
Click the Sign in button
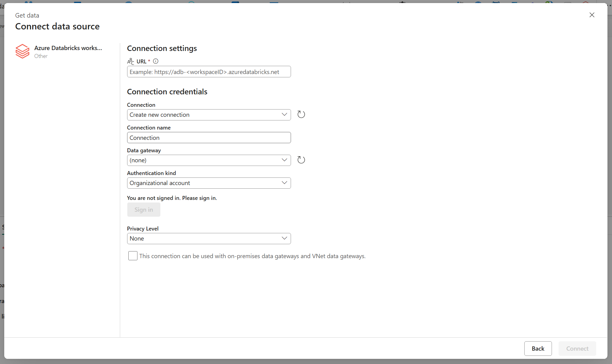pyautogui.click(x=144, y=210)
